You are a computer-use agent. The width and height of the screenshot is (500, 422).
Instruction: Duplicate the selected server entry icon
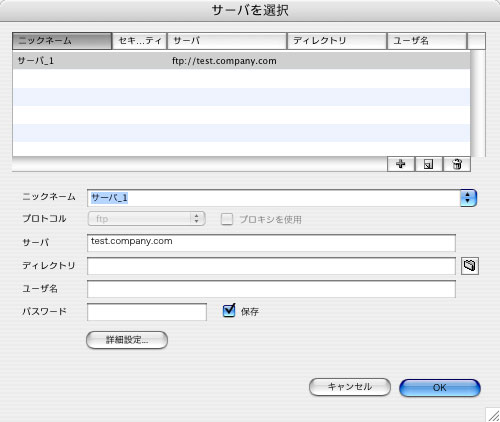coord(429,164)
